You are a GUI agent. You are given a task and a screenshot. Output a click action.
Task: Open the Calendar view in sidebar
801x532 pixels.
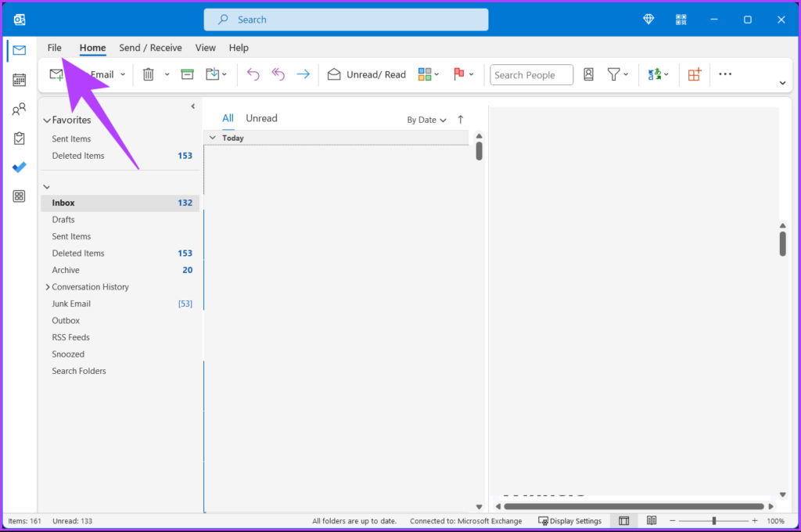(19, 80)
